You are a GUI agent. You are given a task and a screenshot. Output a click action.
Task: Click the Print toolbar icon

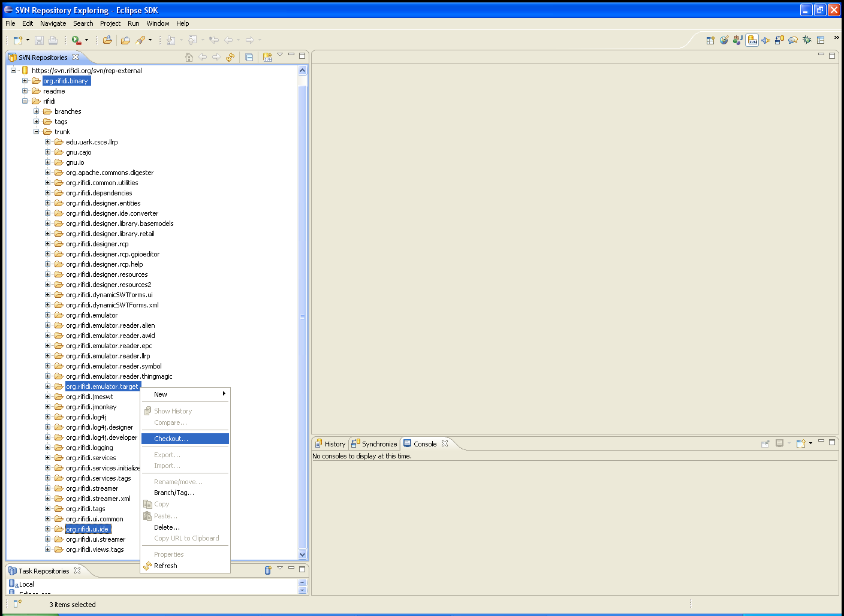point(53,40)
